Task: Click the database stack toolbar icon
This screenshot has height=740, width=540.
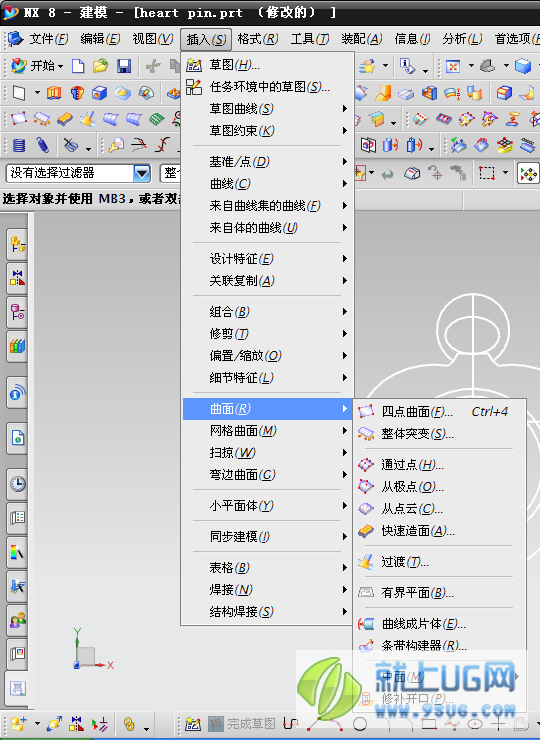Action: (x=19, y=145)
